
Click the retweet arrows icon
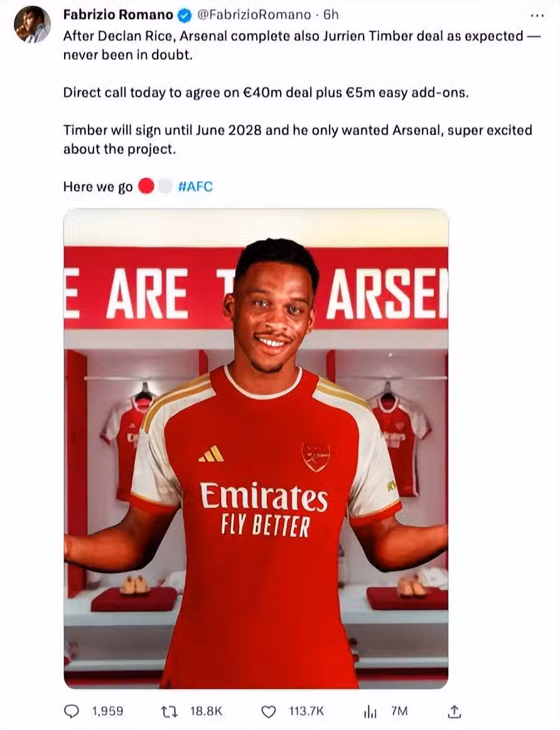pyautogui.click(x=169, y=711)
